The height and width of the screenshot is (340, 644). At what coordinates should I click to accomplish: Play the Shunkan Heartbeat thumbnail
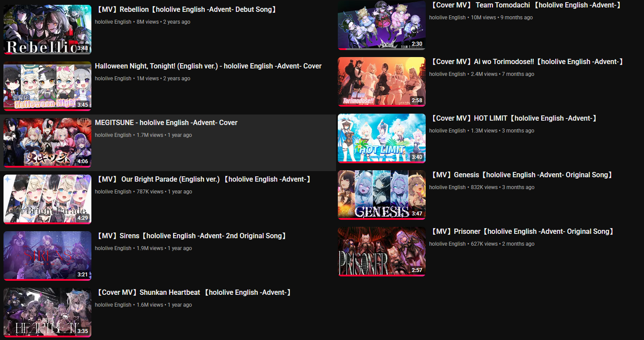pos(47,312)
